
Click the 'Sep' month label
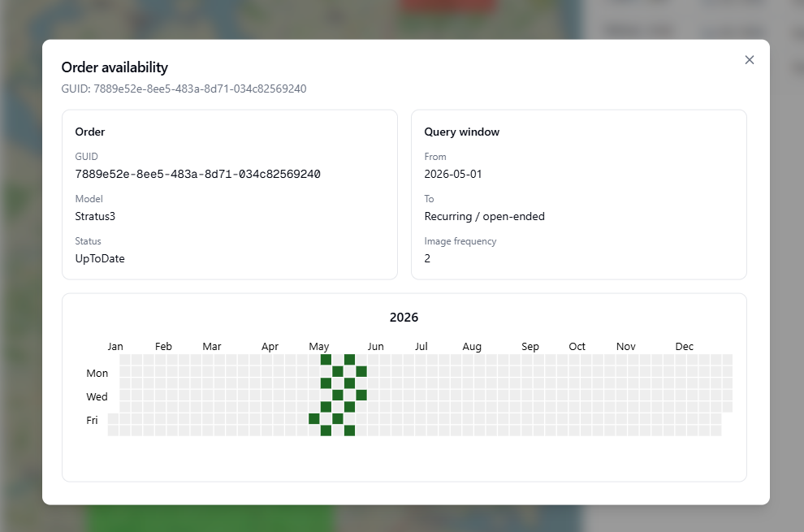pyautogui.click(x=530, y=347)
